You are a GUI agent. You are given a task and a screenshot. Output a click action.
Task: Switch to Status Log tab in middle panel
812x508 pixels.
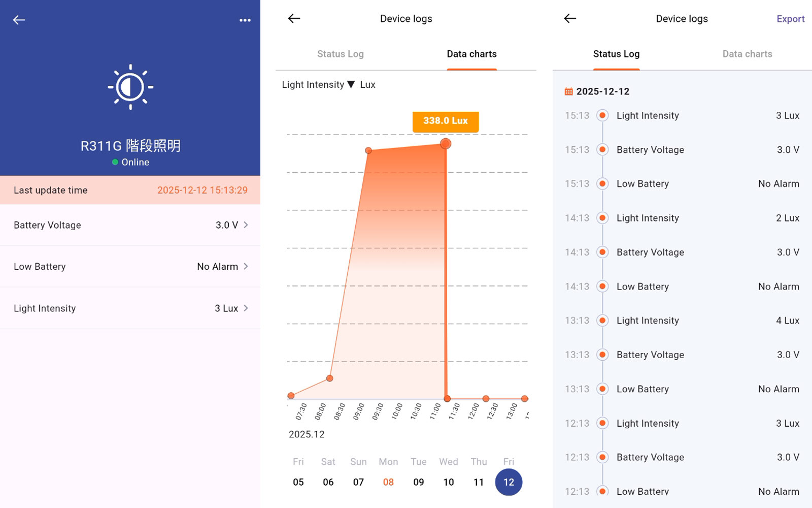(x=341, y=54)
